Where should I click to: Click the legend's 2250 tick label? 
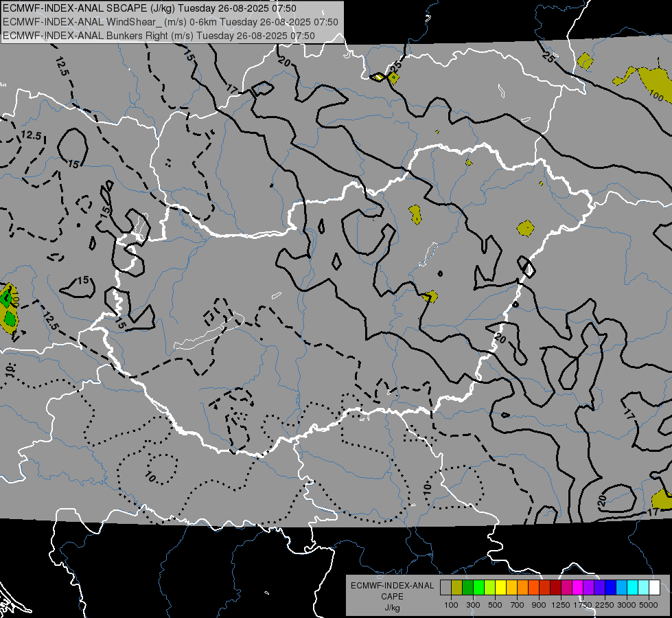point(605,605)
